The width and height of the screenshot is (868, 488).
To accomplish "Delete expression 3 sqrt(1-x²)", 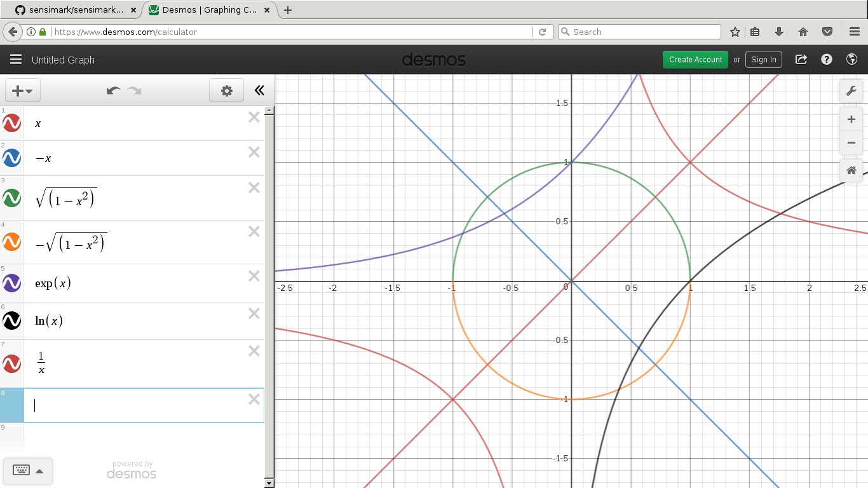I will 254,187.
